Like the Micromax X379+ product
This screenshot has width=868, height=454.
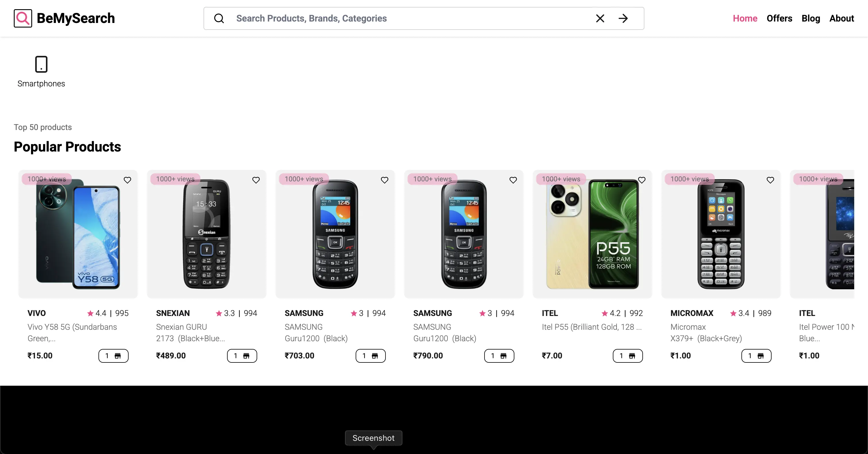tap(770, 180)
